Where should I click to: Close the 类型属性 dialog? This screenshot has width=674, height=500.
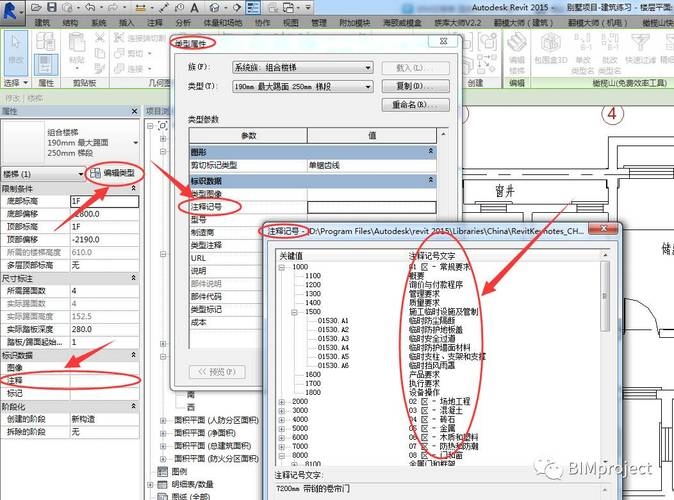[x=444, y=41]
